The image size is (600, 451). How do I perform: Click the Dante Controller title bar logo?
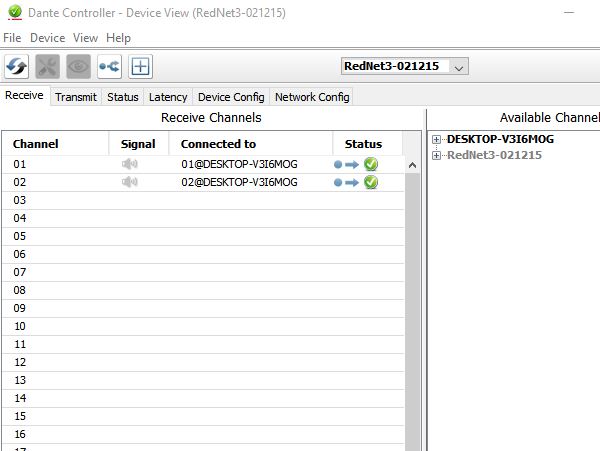point(15,12)
